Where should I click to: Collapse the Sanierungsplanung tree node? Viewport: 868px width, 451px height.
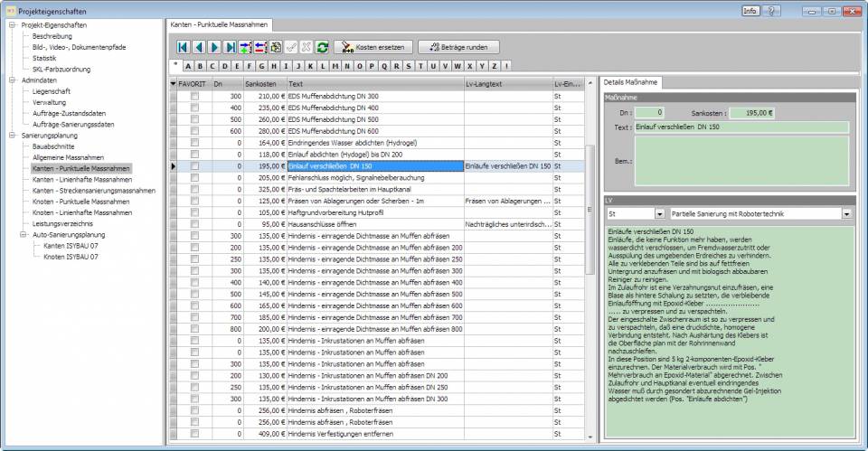click(x=12, y=136)
